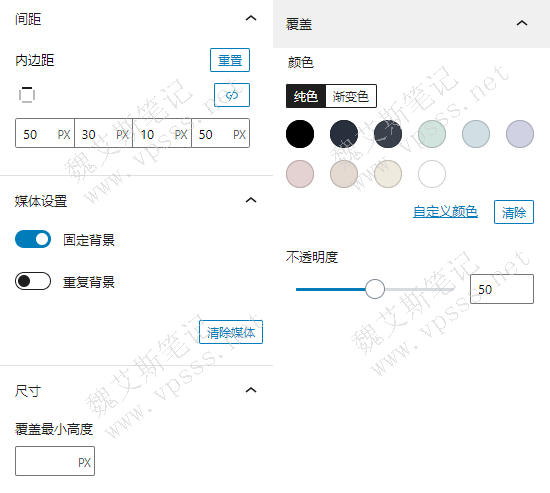
Task: Click the 覆盖最小高度 label
Action: click(x=54, y=429)
